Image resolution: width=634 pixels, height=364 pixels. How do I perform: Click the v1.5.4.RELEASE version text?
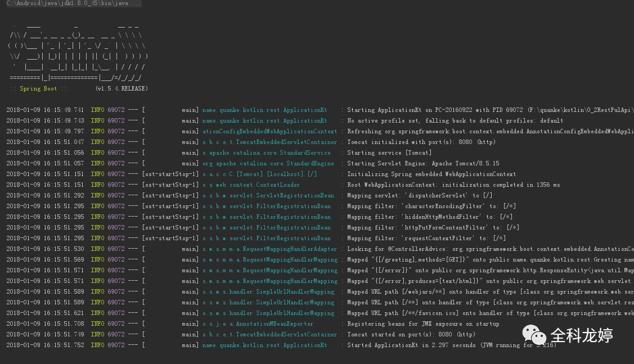pos(122,88)
